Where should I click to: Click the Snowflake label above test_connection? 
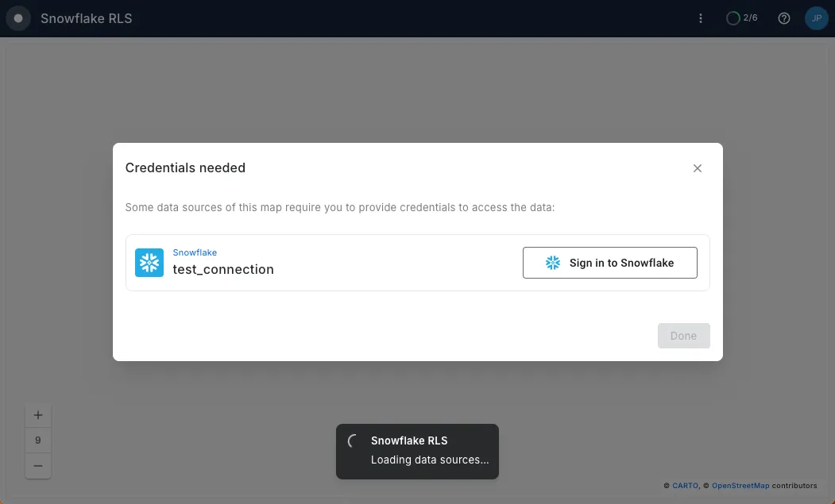click(195, 252)
